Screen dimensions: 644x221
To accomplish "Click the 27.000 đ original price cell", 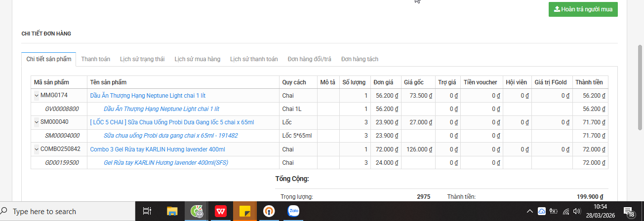I will point(418,122).
